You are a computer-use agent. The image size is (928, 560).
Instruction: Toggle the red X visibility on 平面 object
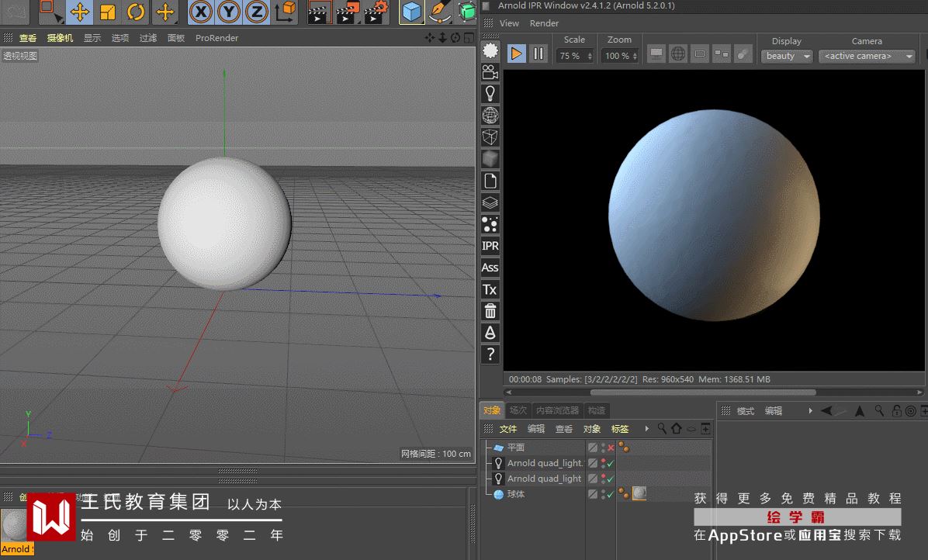click(611, 448)
